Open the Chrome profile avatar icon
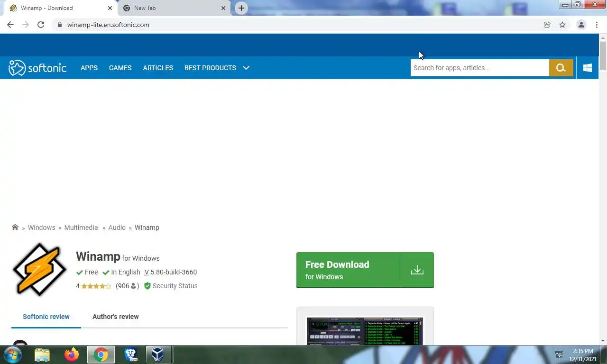Viewport: 607px width, 364px height. point(581,25)
